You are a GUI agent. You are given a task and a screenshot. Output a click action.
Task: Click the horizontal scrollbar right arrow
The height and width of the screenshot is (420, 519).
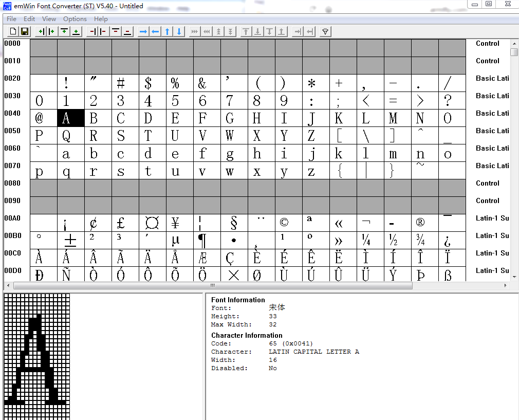tap(506, 285)
